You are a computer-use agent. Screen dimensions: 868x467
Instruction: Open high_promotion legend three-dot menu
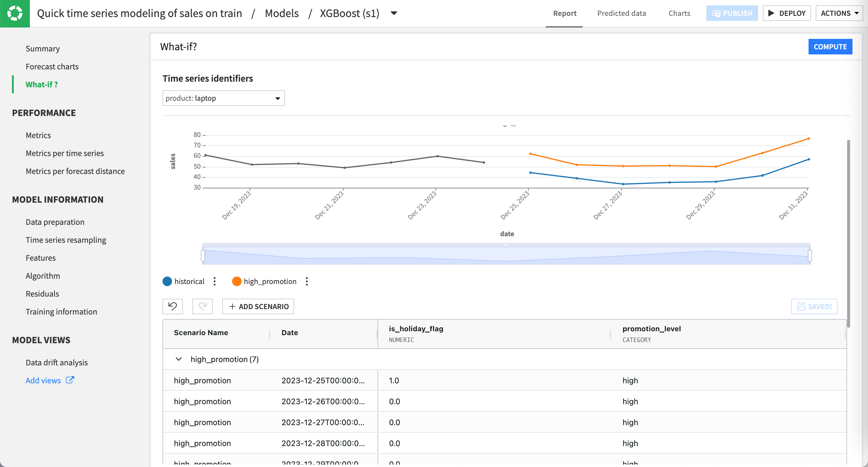pyautogui.click(x=307, y=281)
